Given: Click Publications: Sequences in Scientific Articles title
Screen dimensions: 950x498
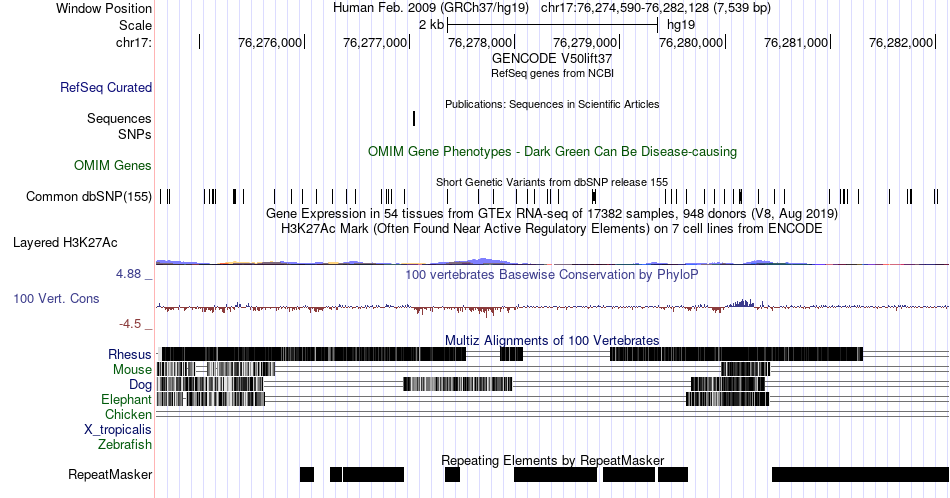Looking at the screenshot, I should [x=552, y=104].
